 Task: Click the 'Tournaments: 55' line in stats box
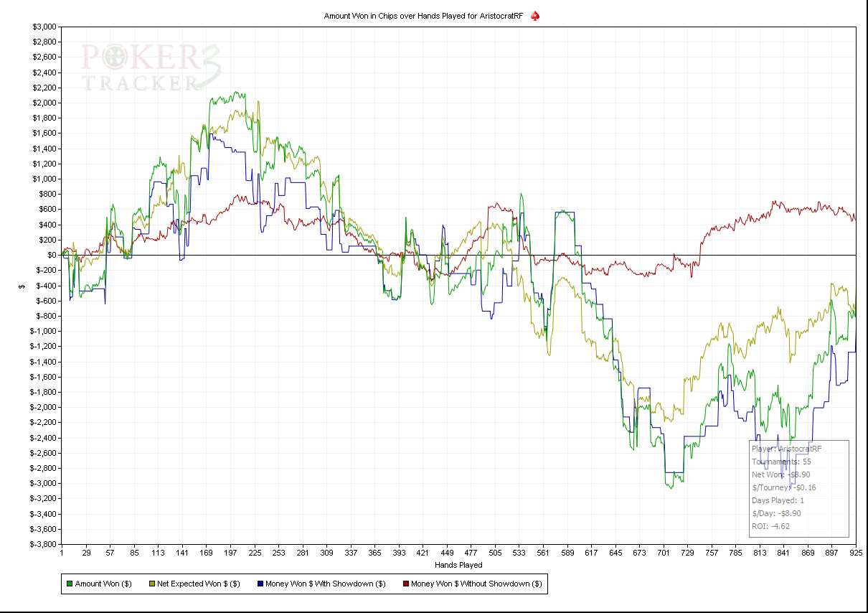[x=781, y=462]
